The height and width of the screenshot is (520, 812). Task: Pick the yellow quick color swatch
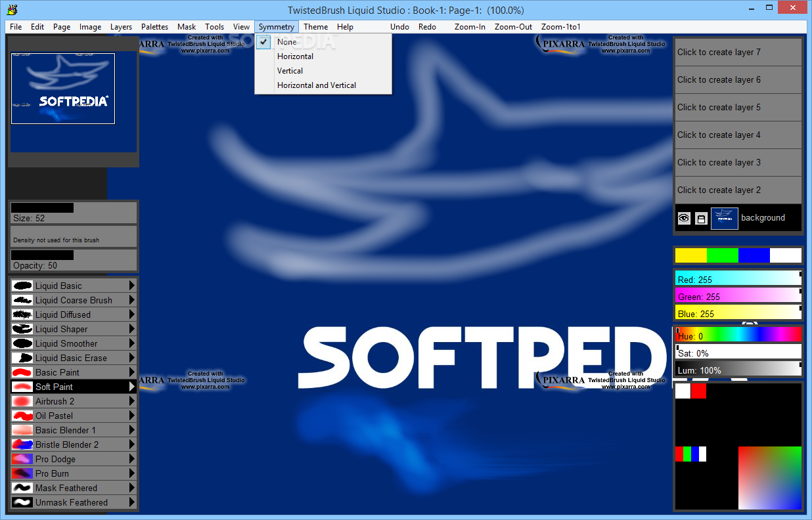click(x=691, y=255)
